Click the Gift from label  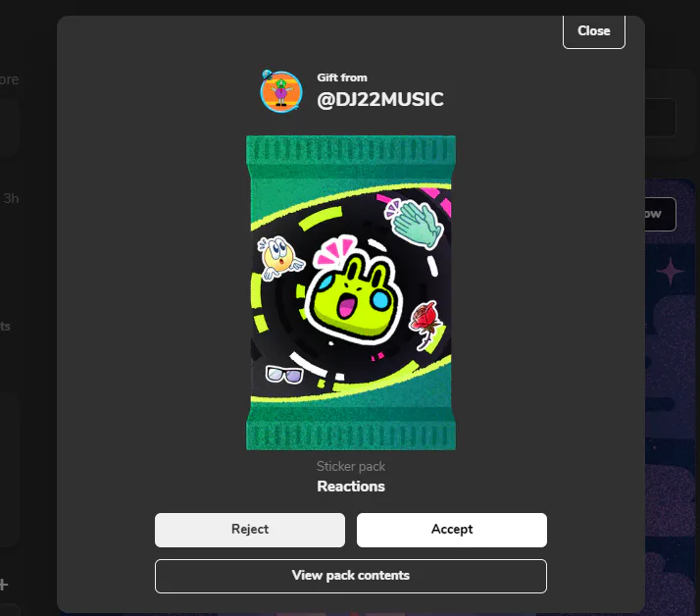pos(342,77)
